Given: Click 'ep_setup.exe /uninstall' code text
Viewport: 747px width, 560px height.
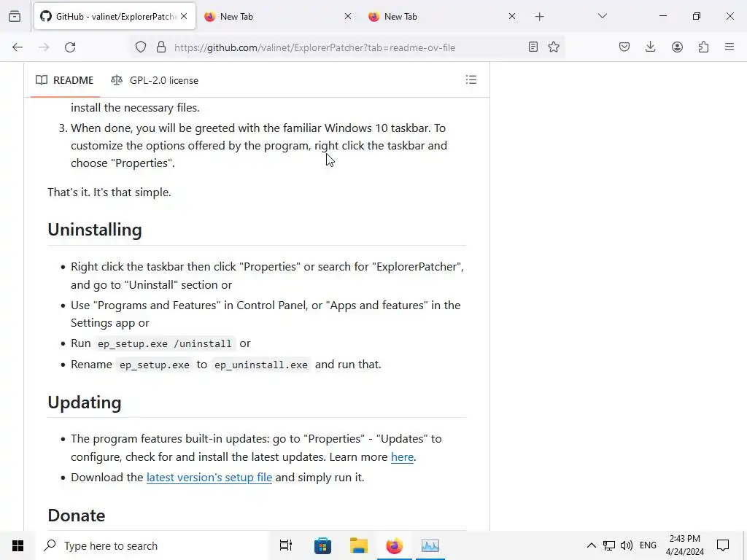Looking at the screenshot, I should click(165, 344).
